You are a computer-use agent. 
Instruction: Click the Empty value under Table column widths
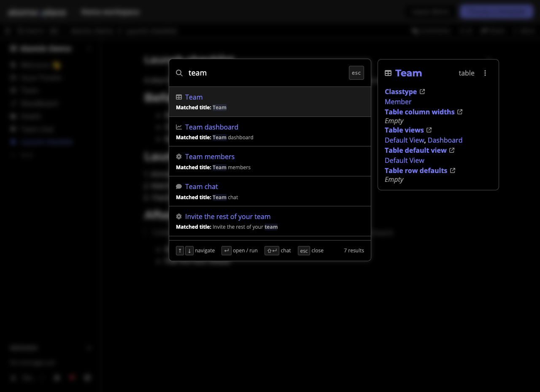pyautogui.click(x=394, y=121)
